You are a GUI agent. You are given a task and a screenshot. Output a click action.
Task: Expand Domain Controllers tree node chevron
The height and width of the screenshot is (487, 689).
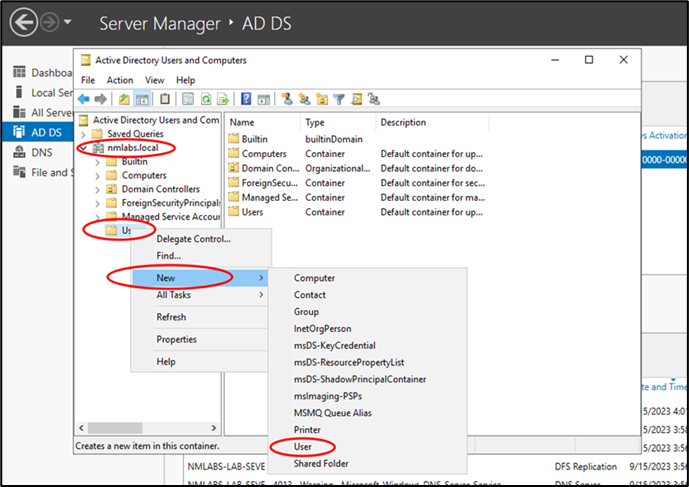(x=98, y=189)
